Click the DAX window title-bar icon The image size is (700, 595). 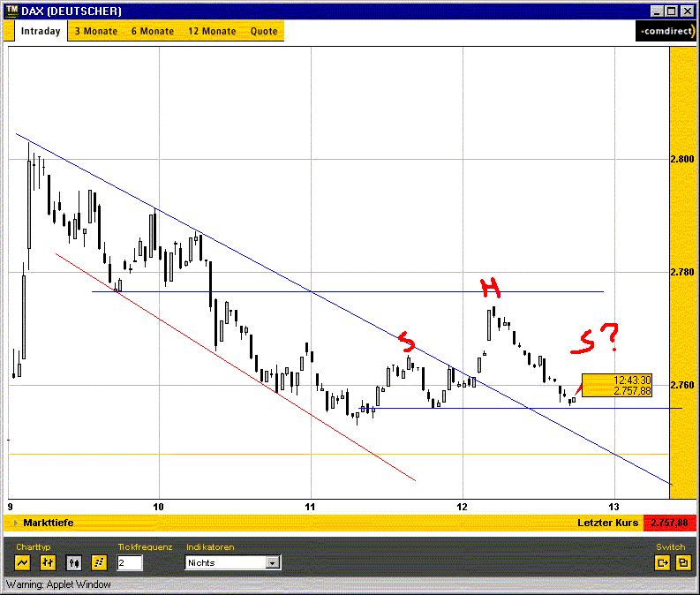point(12,11)
